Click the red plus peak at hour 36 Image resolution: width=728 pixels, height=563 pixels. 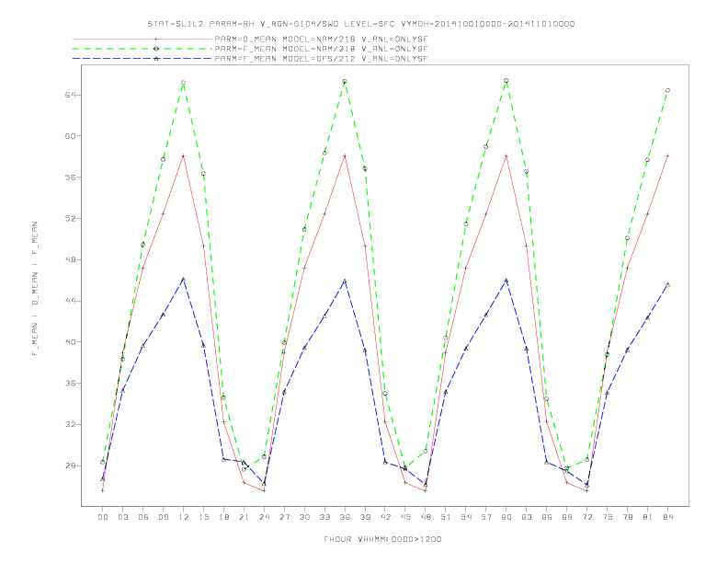(345, 156)
